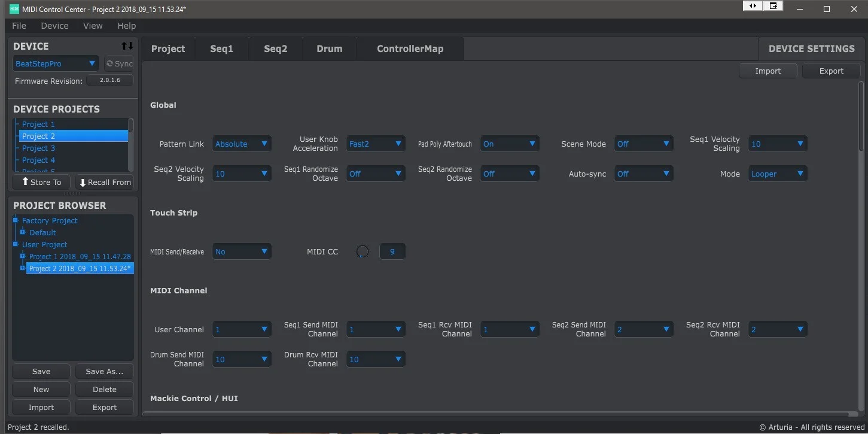Collapse the Factory Project tree node
The height and width of the screenshot is (434, 868).
(16, 220)
